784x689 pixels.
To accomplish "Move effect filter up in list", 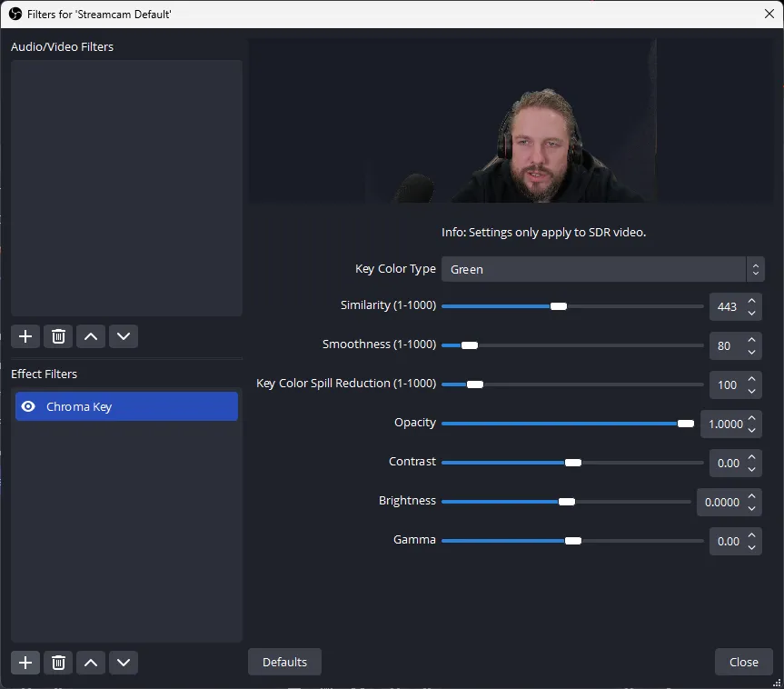I will (91, 662).
